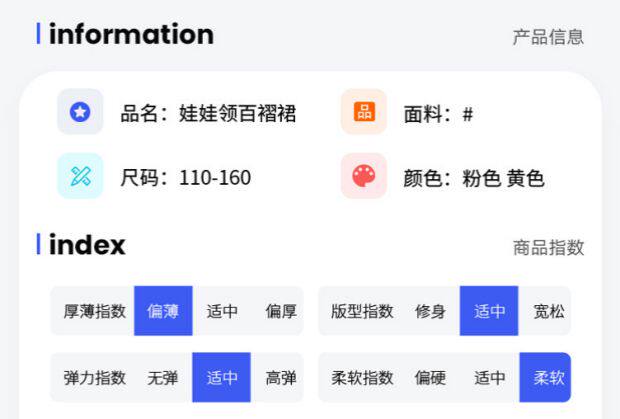Select 高弹 elasticity option

click(x=281, y=377)
